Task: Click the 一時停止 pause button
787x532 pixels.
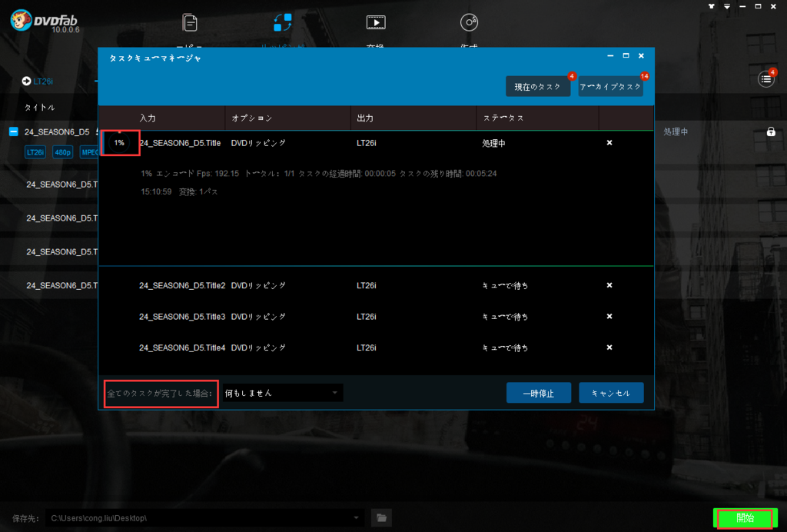Action: point(539,393)
